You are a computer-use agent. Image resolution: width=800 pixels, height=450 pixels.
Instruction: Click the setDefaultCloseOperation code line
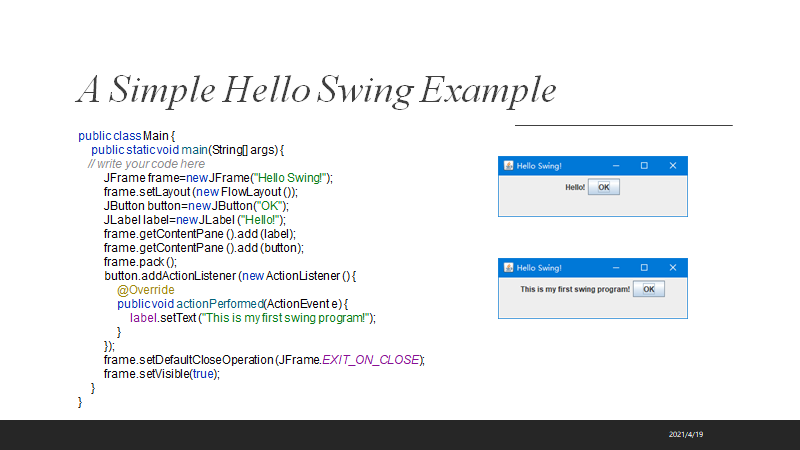tap(264, 360)
